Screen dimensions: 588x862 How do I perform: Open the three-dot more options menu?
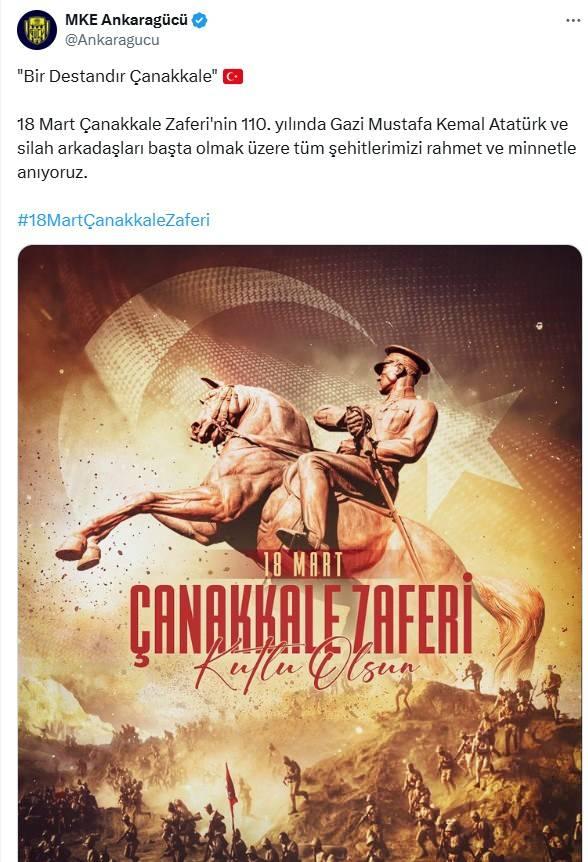(x=573, y=20)
